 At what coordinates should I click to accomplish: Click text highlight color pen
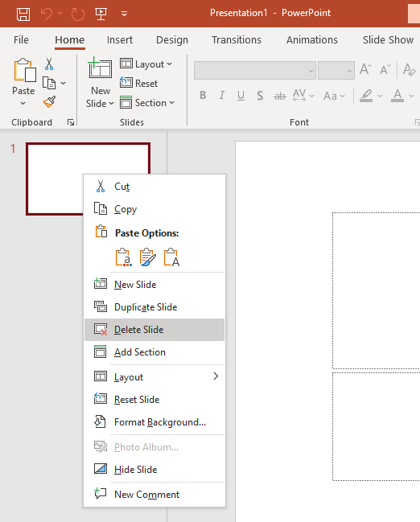(x=366, y=96)
